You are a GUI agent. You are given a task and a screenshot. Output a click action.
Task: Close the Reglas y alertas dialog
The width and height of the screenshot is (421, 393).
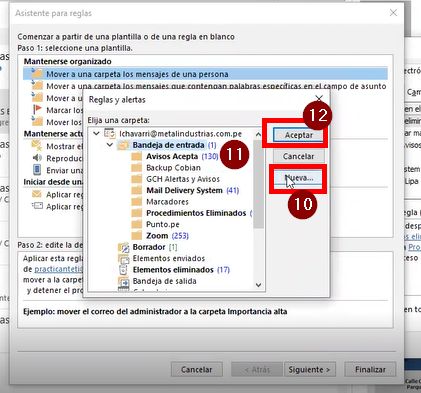coord(319,98)
